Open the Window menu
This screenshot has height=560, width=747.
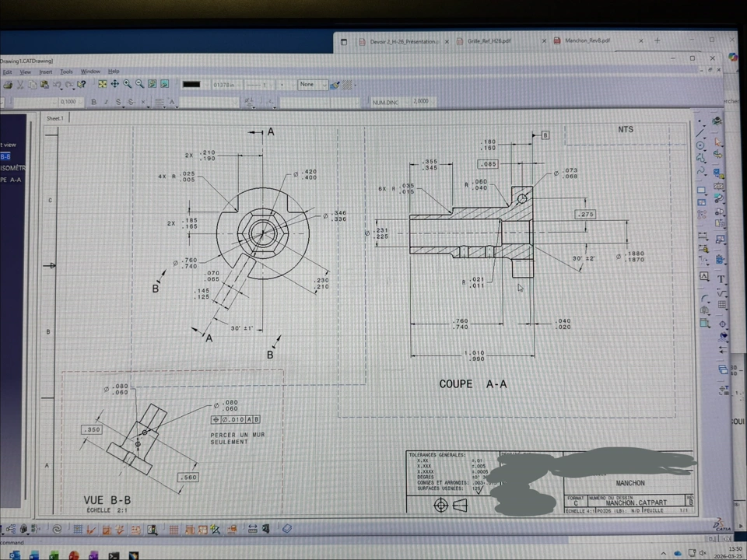point(90,72)
